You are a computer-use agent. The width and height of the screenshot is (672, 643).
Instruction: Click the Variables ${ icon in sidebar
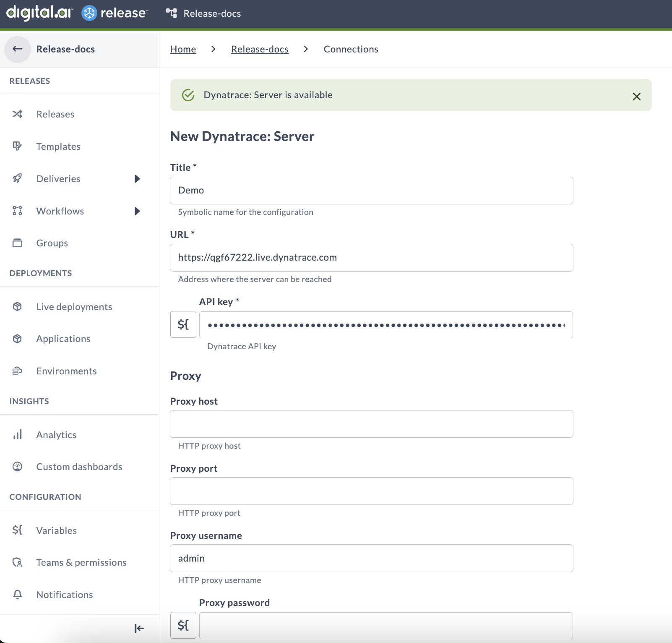(x=17, y=530)
